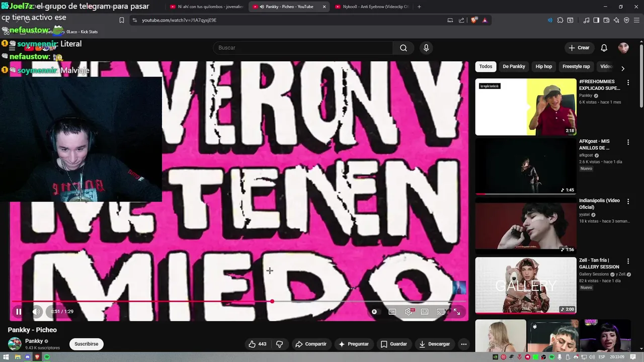Switch to Nykoo0 - Anti Eyebrow tab
The width and height of the screenshot is (644, 362).
[372, 7]
